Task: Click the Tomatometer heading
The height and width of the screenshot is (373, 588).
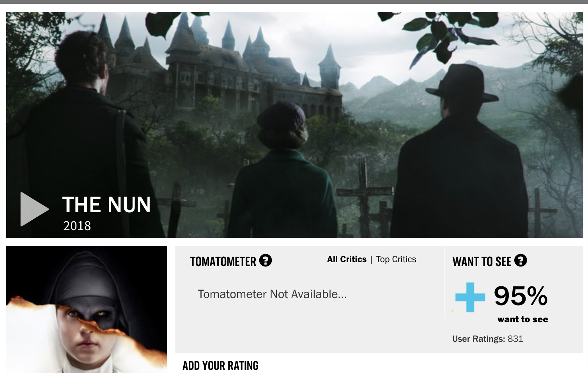Action: 223,261
